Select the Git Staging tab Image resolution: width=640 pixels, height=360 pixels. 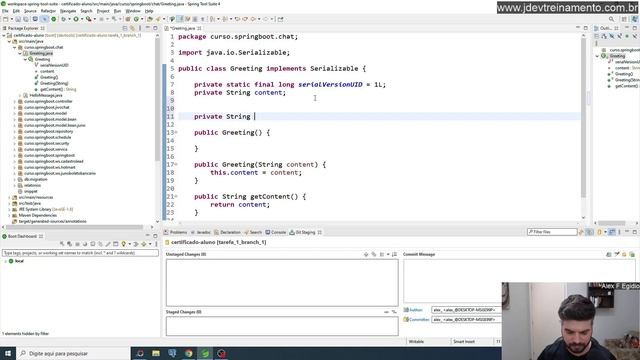coord(305,232)
